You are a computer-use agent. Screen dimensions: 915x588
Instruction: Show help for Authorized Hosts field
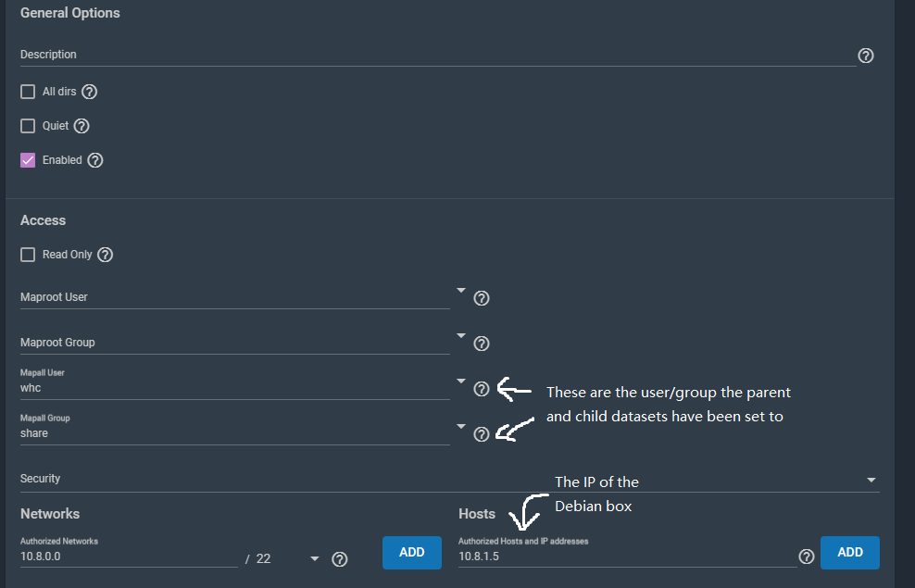pyautogui.click(x=807, y=557)
